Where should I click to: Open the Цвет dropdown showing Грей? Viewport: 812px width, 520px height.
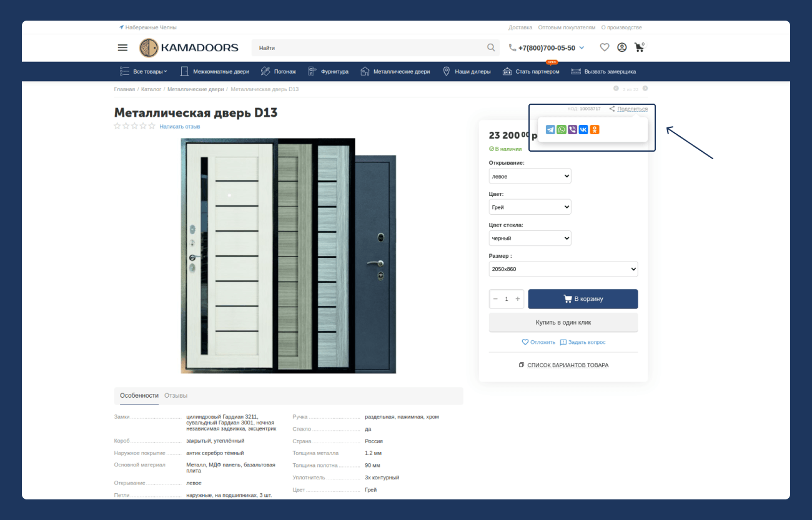coord(530,207)
